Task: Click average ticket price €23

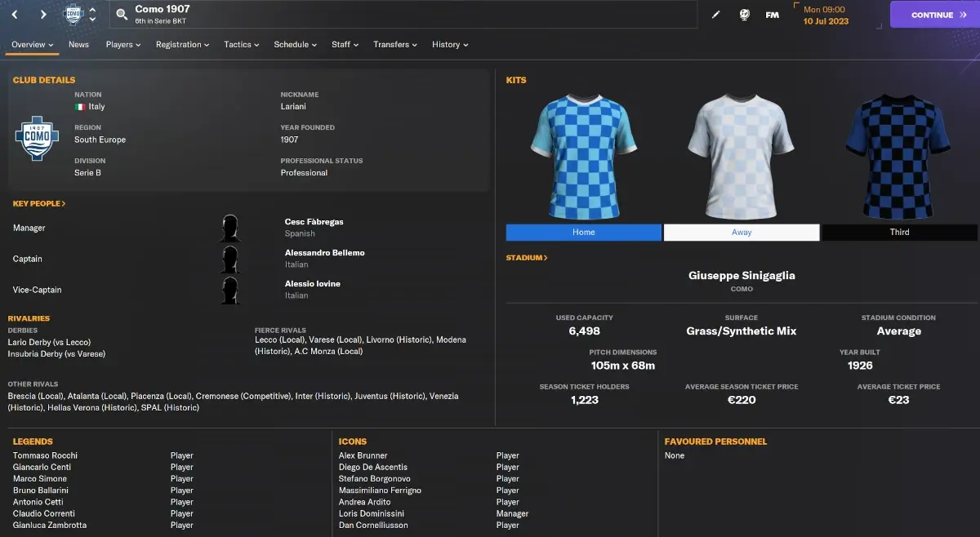Action: tap(898, 400)
